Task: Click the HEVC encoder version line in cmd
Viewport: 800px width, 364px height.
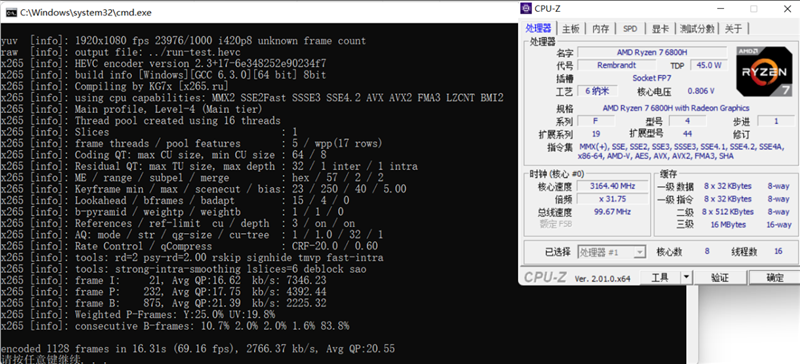Action: 163,64
